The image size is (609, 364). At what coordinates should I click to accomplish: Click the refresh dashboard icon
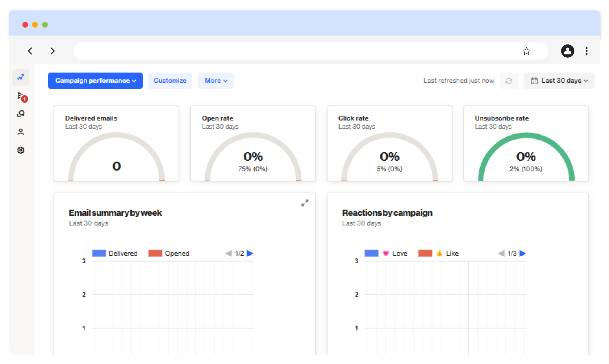[x=509, y=81]
